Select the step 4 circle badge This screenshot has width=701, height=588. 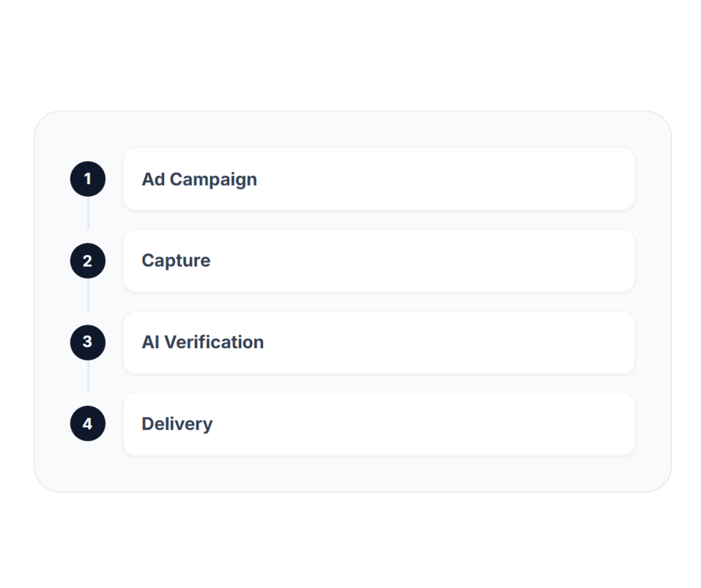click(88, 424)
